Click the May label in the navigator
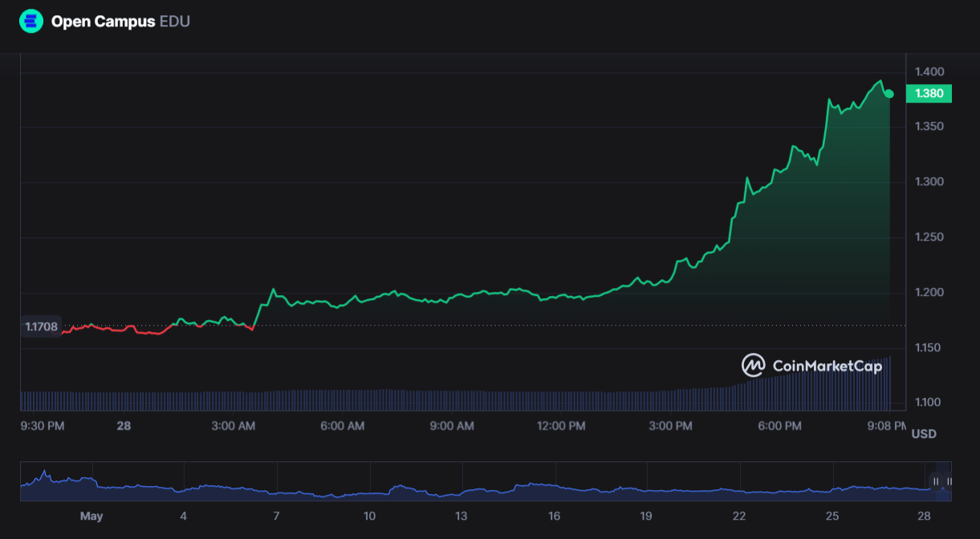 pos(91,516)
